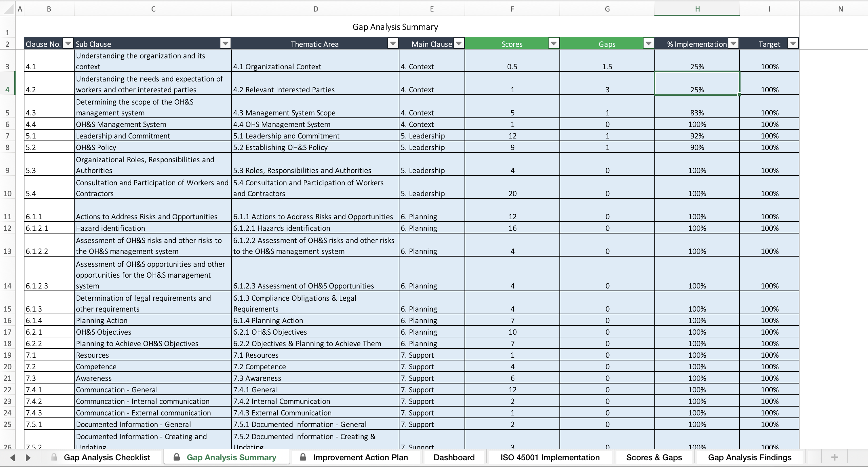Open the Clause No. filter dropdown
The width and height of the screenshot is (868, 467).
(x=68, y=44)
